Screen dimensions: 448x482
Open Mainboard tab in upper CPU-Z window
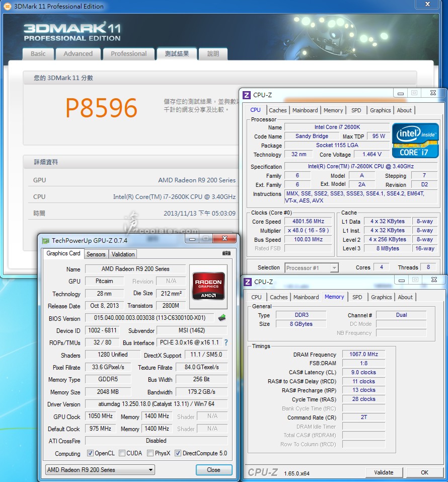point(305,110)
